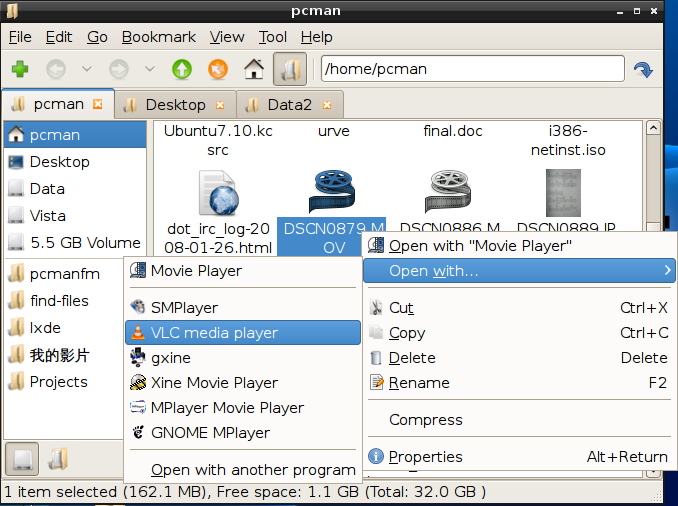Expand the forward history dropdown arrow
The height and width of the screenshot is (506, 678).
pyautogui.click(x=150, y=69)
